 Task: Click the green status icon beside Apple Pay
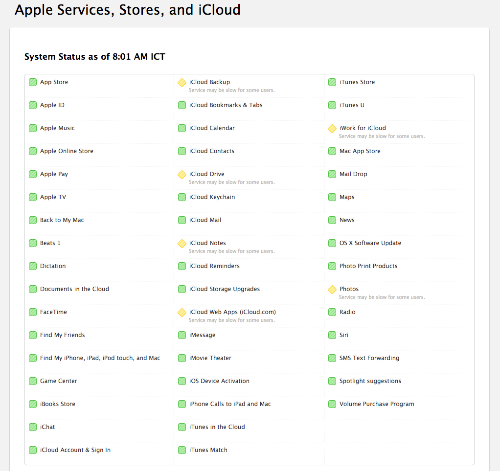tap(33, 174)
